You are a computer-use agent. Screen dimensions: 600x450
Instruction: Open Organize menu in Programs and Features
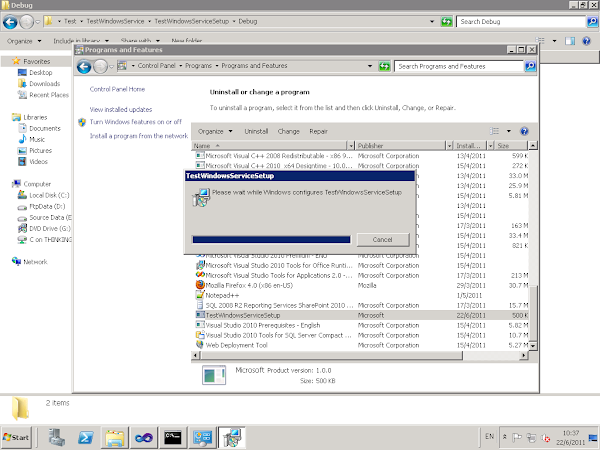point(215,131)
